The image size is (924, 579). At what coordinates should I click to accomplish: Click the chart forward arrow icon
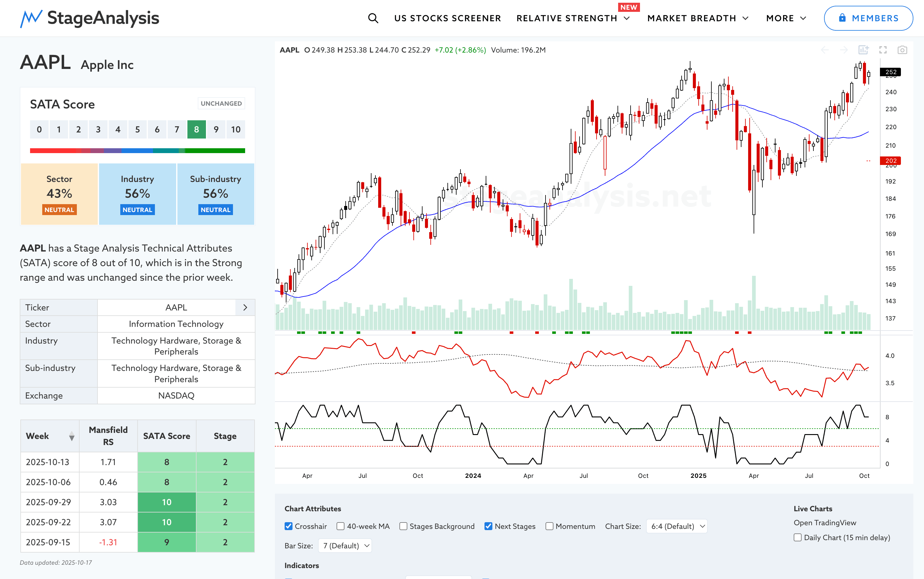point(844,50)
